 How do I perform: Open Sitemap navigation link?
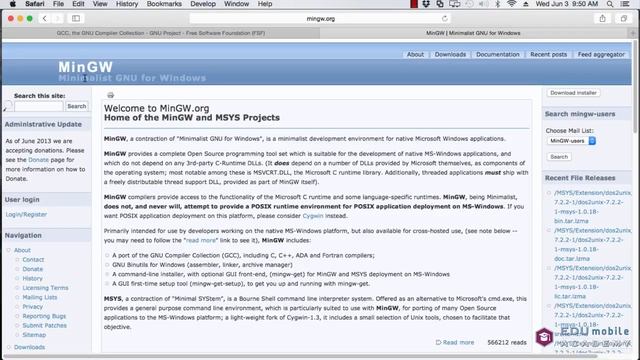(34, 335)
